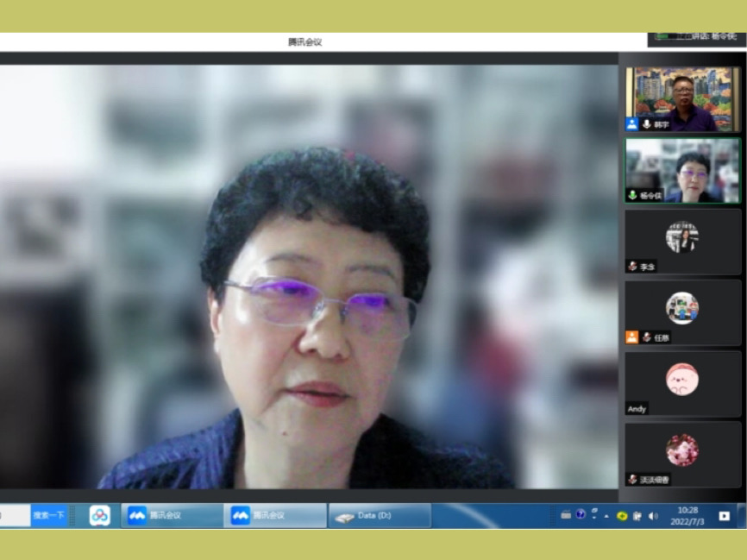
Task: Click the 搜索一下 search button
Action: pos(48,515)
